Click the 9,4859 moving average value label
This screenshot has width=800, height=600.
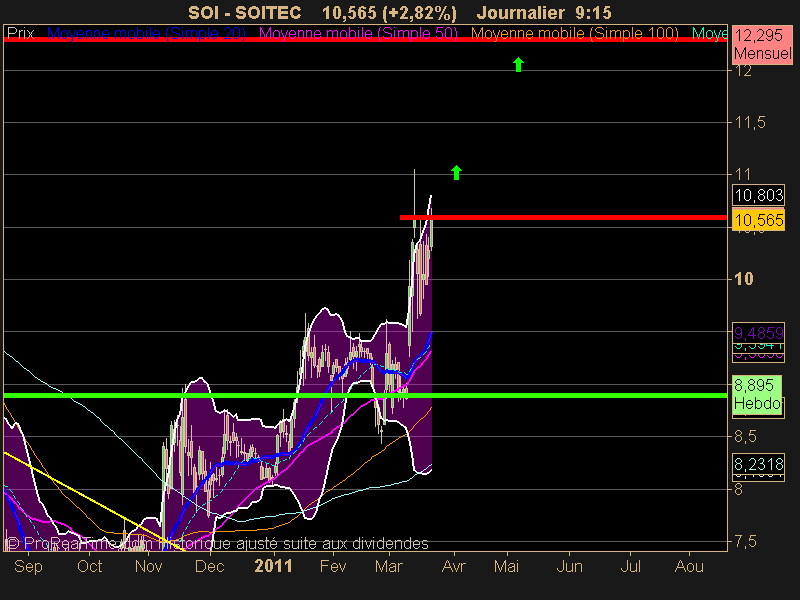pos(759,333)
